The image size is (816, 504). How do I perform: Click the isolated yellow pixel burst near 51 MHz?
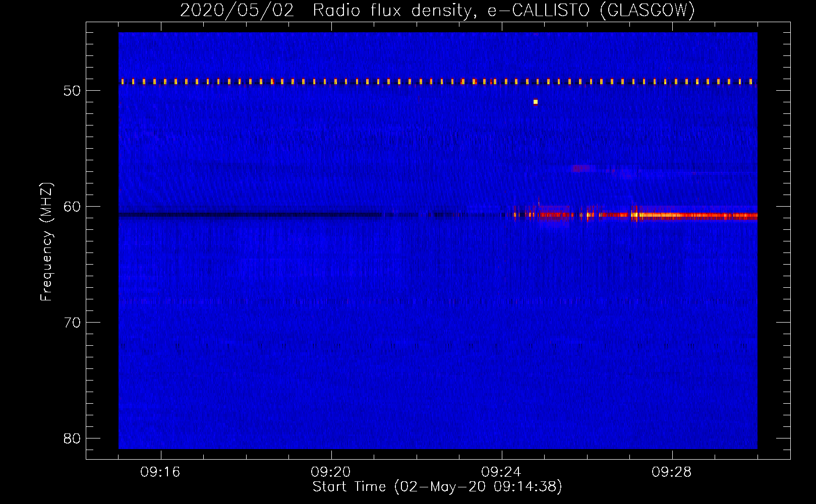tap(536, 102)
